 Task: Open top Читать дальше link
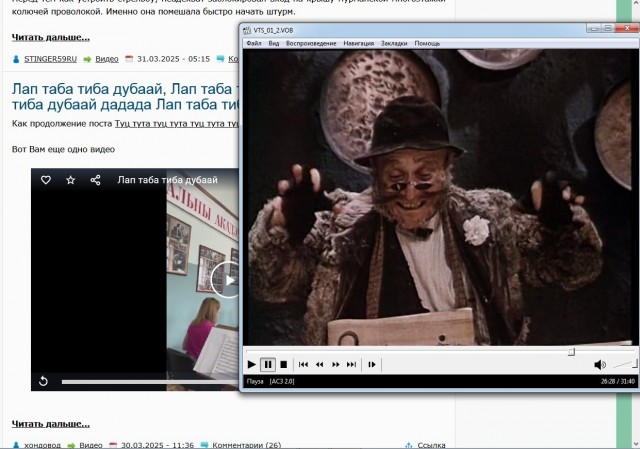(51, 38)
